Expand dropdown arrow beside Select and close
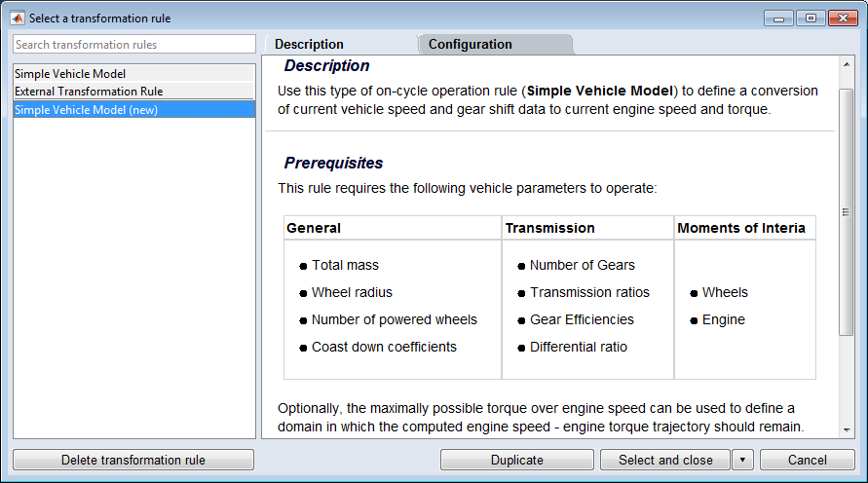The image size is (868, 483). pos(742,461)
